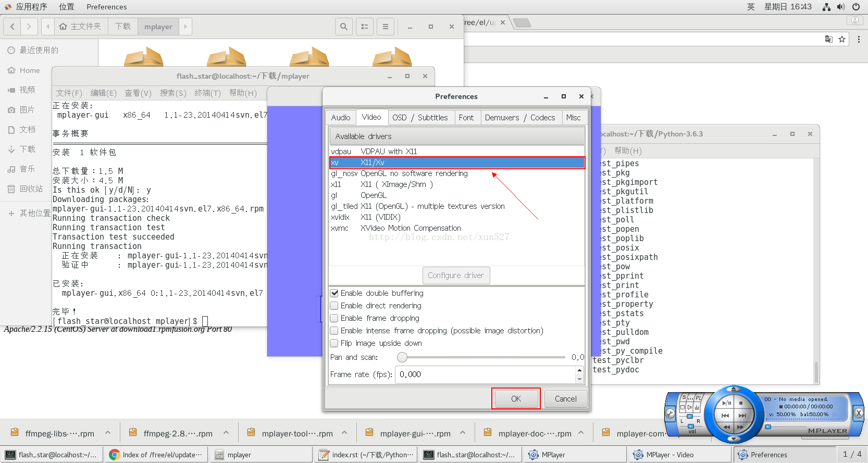The width and height of the screenshot is (868, 463).
Task: Click the square fullscreen icon on MPlayer skin
Action: [x=683, y=407]
